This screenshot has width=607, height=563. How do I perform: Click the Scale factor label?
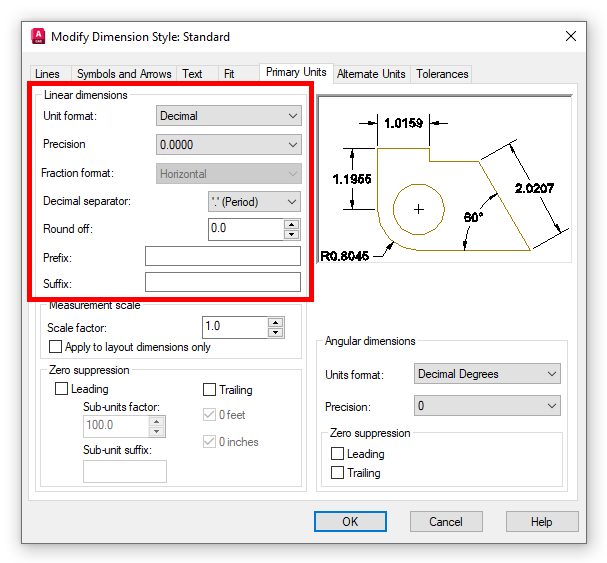77,328
